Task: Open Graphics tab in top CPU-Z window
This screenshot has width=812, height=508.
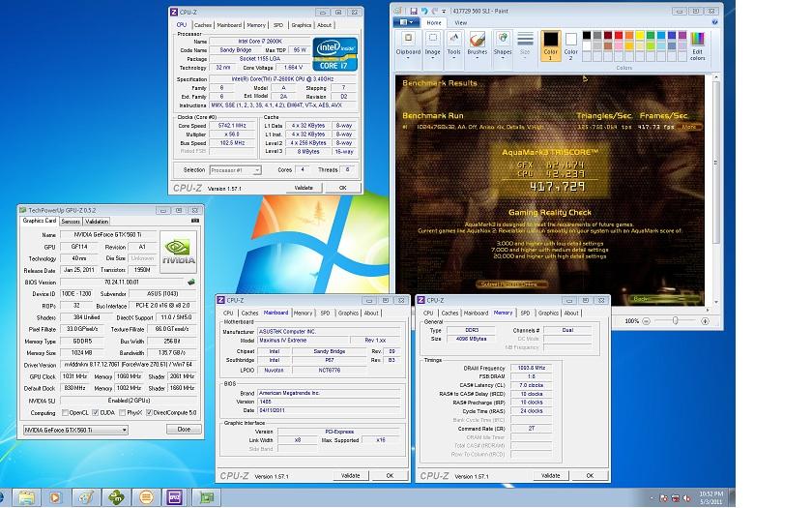Action: coord(301,25)
